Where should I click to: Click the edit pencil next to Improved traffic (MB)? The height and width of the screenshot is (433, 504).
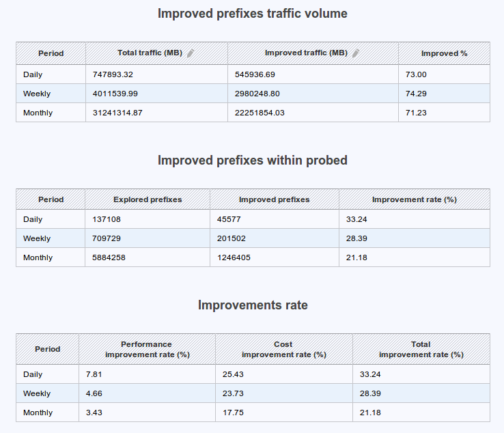coord(356,53)
